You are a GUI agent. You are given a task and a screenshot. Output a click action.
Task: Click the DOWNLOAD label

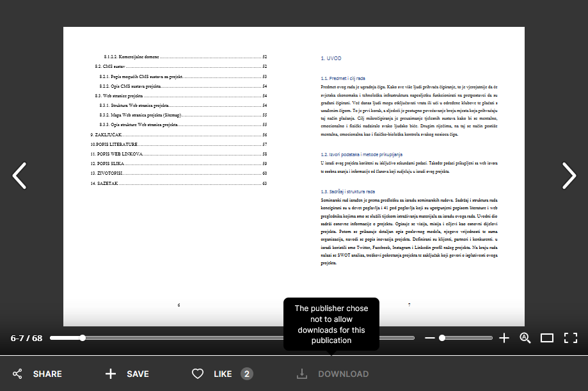pyautogui.click(x=343, y=374)
